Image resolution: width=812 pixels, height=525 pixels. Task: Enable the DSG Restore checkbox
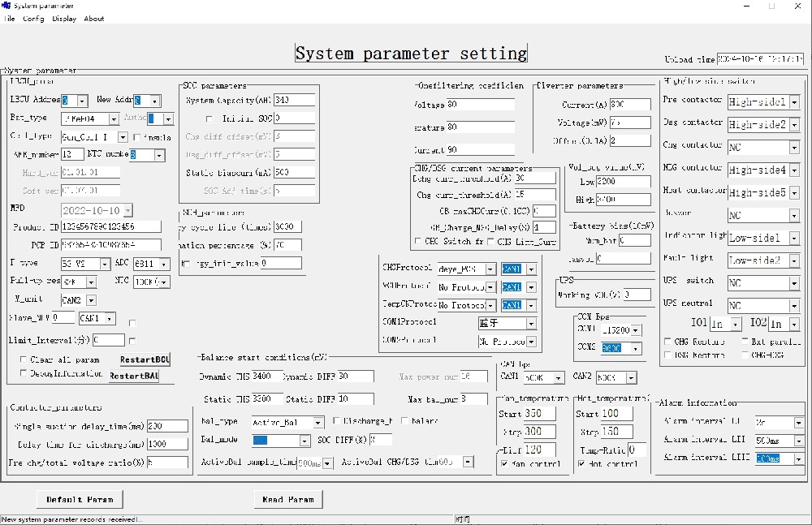667,355
